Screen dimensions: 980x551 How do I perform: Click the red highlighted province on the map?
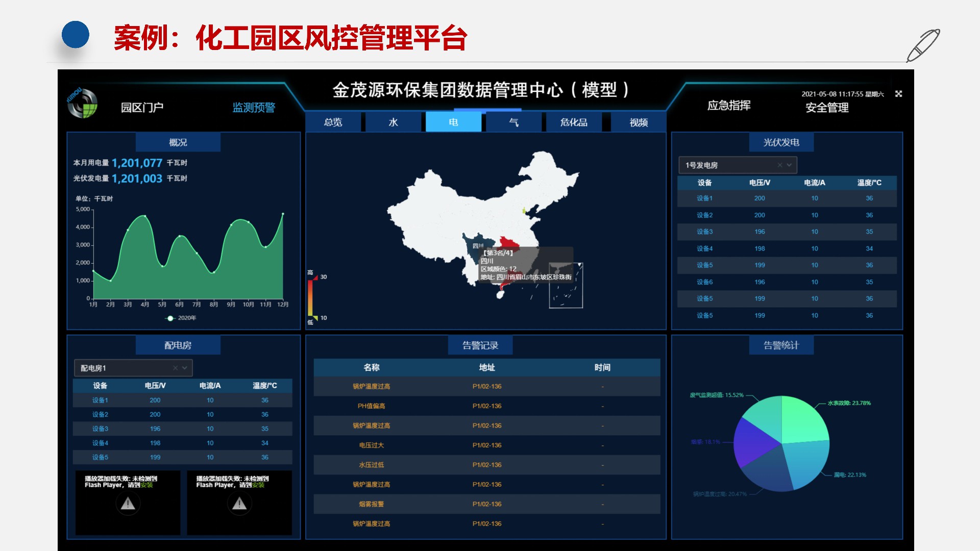pos(508,242)
